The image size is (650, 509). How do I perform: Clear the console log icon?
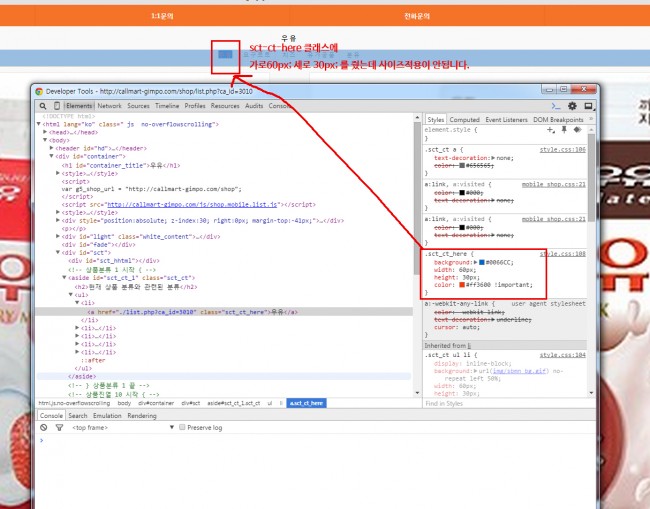[44, 427]
